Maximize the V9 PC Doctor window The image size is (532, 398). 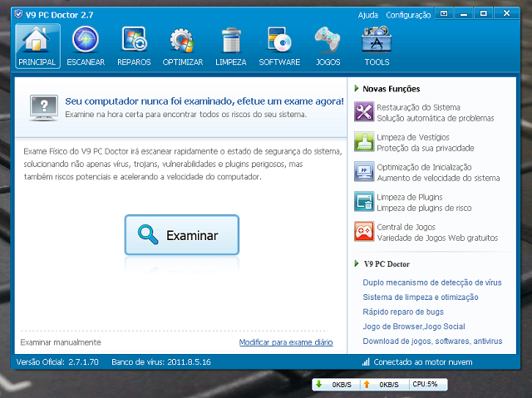[x=484, y=13]
